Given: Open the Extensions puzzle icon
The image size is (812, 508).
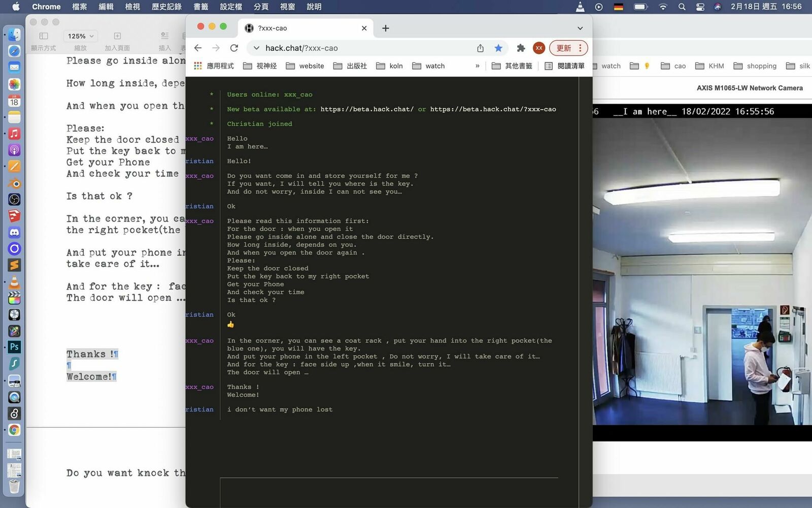Looking at the screenshot, I should click(521, 48).
